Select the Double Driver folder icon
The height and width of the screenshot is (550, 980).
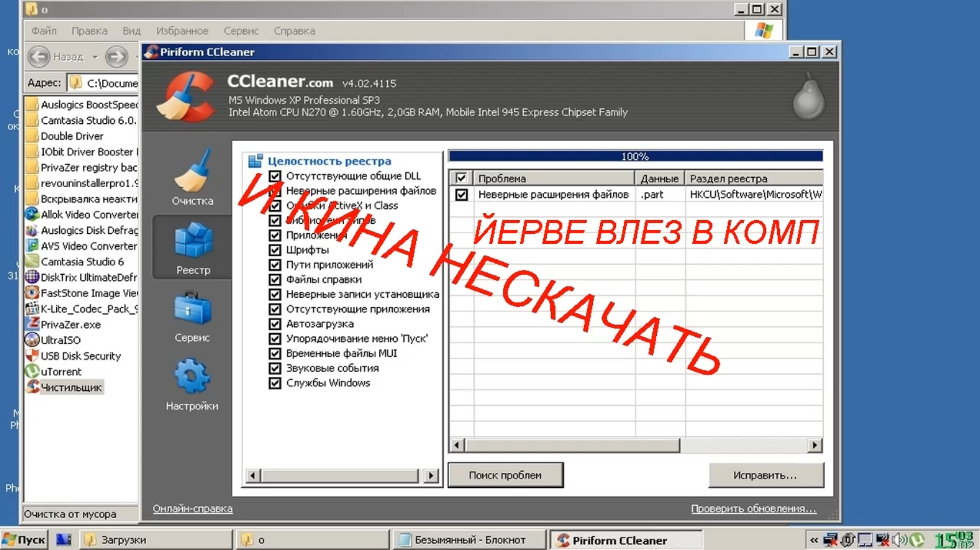pyautogui.click(x=32, y=136)
